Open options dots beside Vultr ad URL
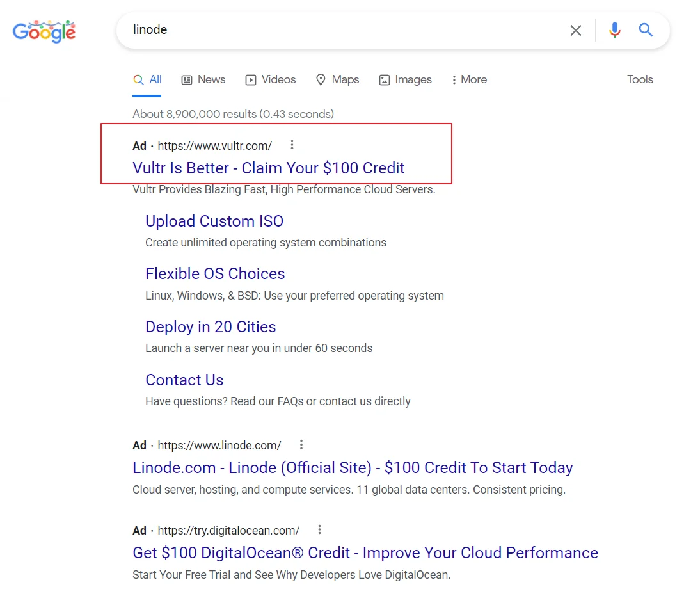The width and height of the screenshot is (700, 596). click(x=292, y=145)
